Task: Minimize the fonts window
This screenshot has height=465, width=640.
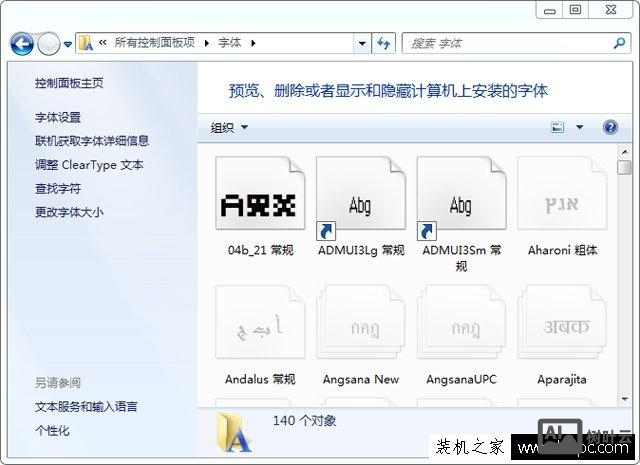Action: pos(550,10)
